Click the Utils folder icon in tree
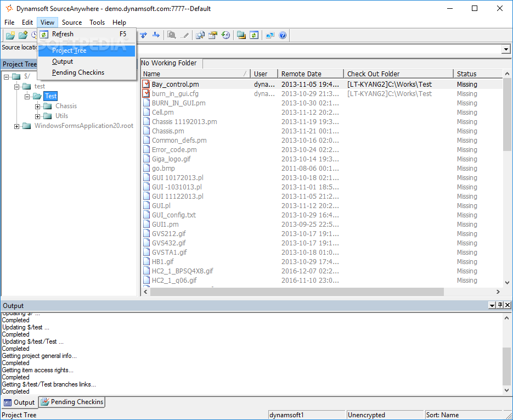Screen dimensions: 513x420 [48, 116]
